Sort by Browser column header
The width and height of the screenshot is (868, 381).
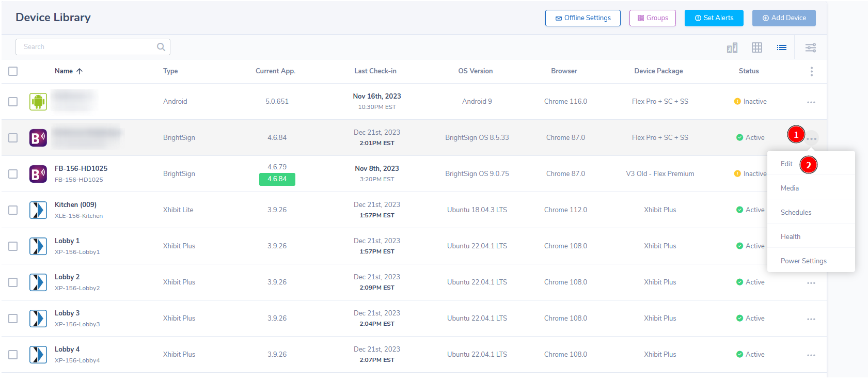pyautogui.click(x=564, y=71)
